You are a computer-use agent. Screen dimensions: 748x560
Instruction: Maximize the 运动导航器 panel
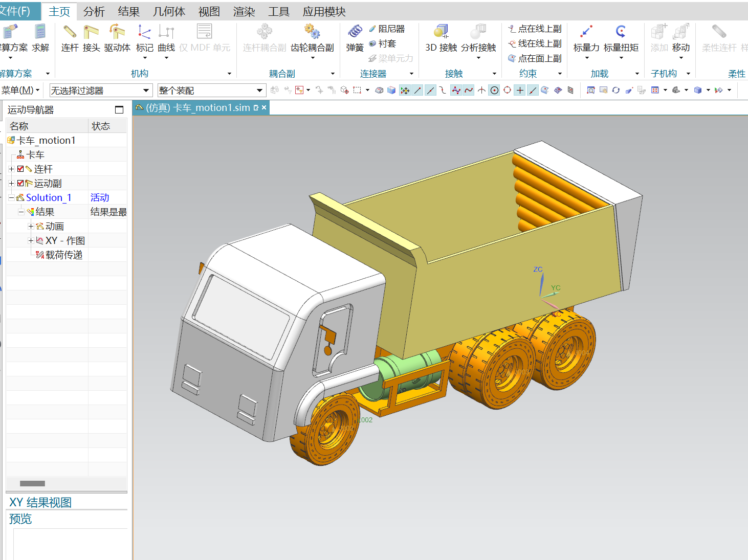[119, 109]
